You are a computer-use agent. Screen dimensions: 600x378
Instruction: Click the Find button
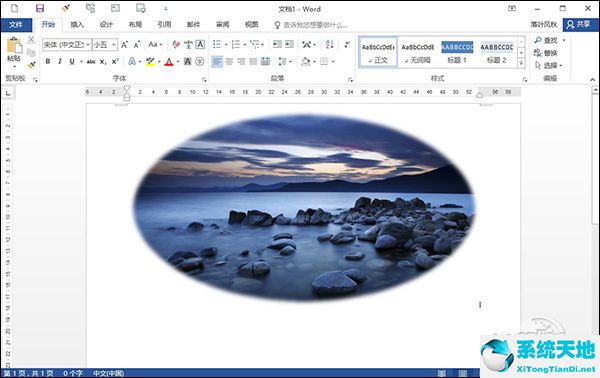pyautogui.click(x=547, y=40)
